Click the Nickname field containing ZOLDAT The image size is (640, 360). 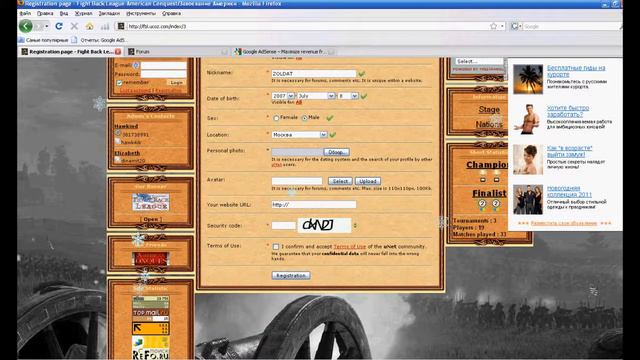pyautogui.click(x=314, y=73)
